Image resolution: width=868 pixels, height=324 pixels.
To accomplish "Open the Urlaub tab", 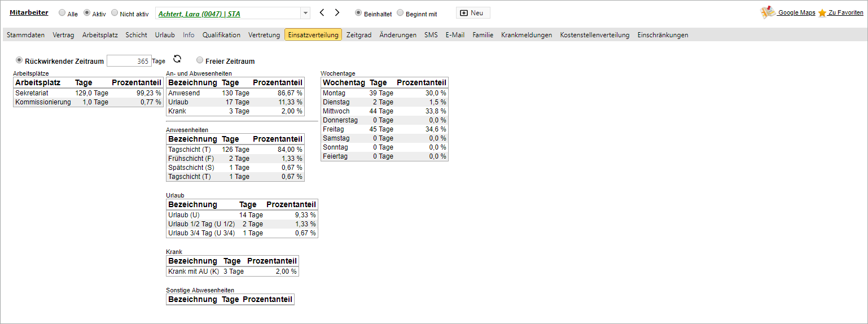I will point(165,35).
